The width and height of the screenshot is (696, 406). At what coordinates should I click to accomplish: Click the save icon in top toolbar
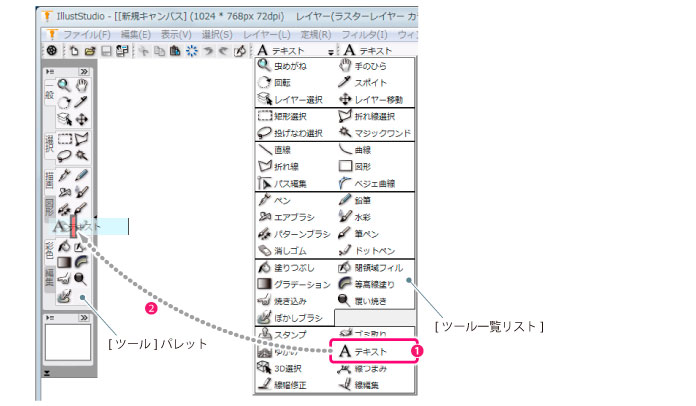[106, 50]
